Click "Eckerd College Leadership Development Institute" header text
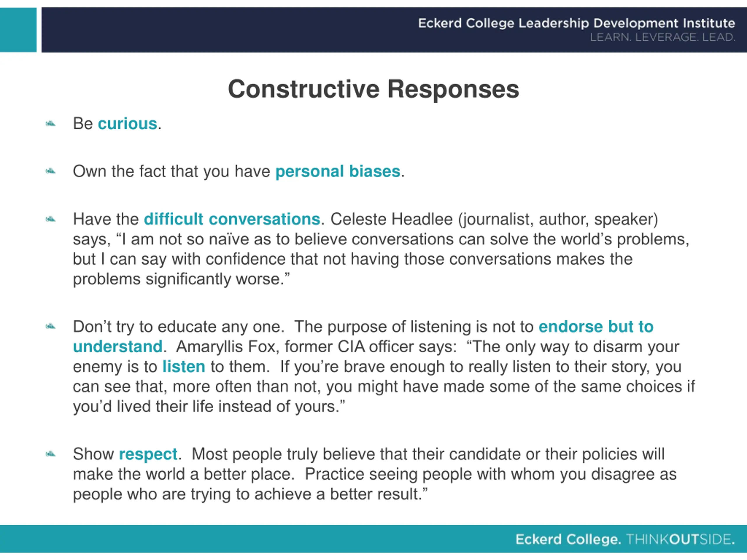Viewport: 747px width, 560px height. pos(577,23)
